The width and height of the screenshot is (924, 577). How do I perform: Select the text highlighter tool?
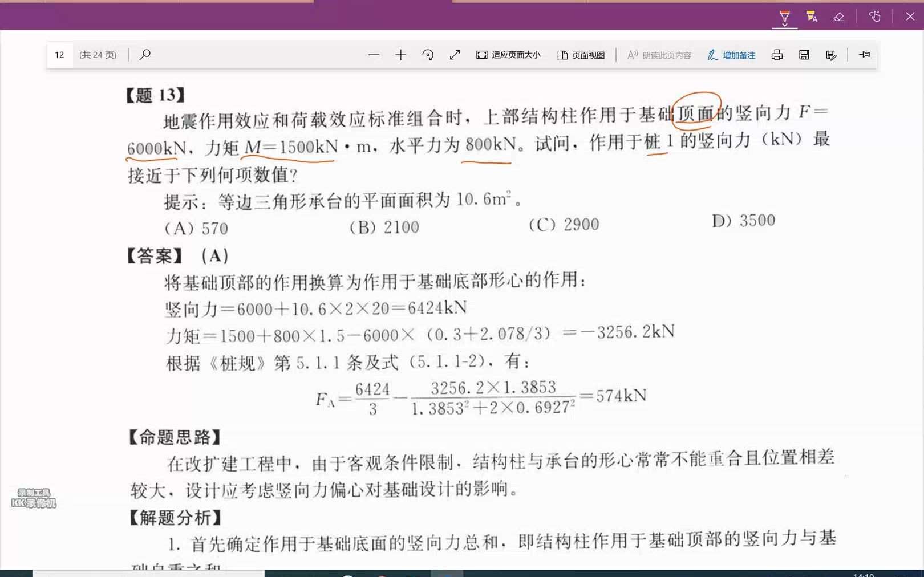tap(812, 16)
